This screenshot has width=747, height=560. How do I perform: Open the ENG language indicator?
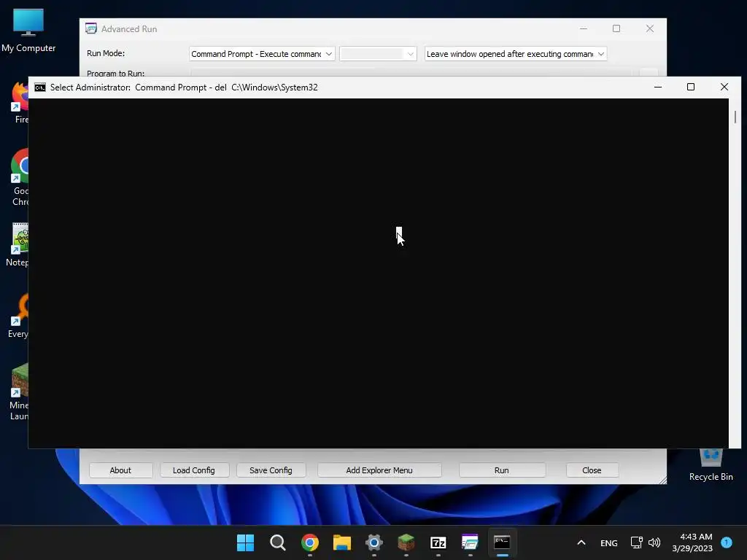(609, 542)
